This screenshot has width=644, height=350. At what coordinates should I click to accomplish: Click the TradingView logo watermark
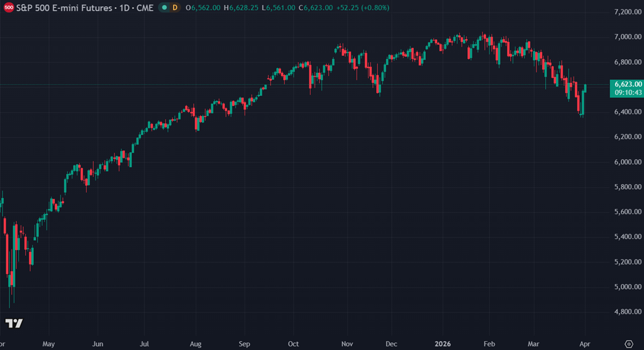[14, 323]
